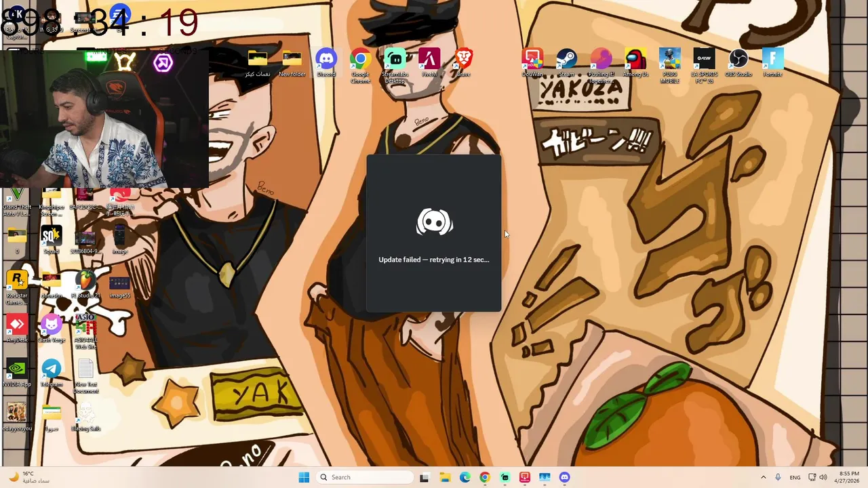Open the PUBG MOBILE shortcut
The height and width of the screenshot is (488, 868).
[x=670, y=66]
